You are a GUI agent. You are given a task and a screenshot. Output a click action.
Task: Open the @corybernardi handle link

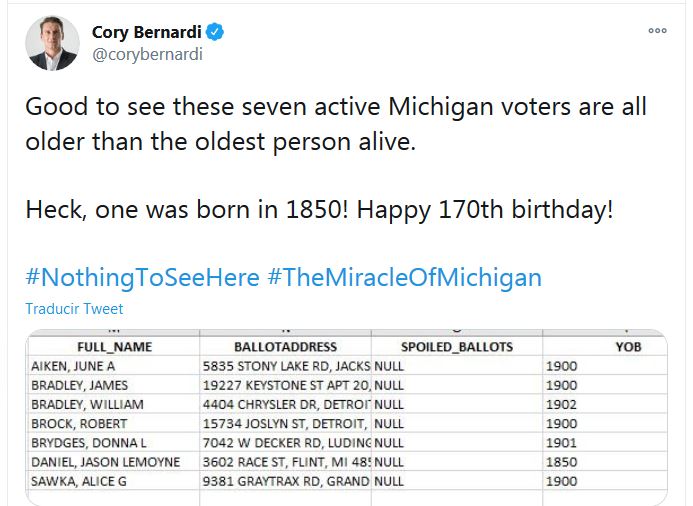[147, 55]
